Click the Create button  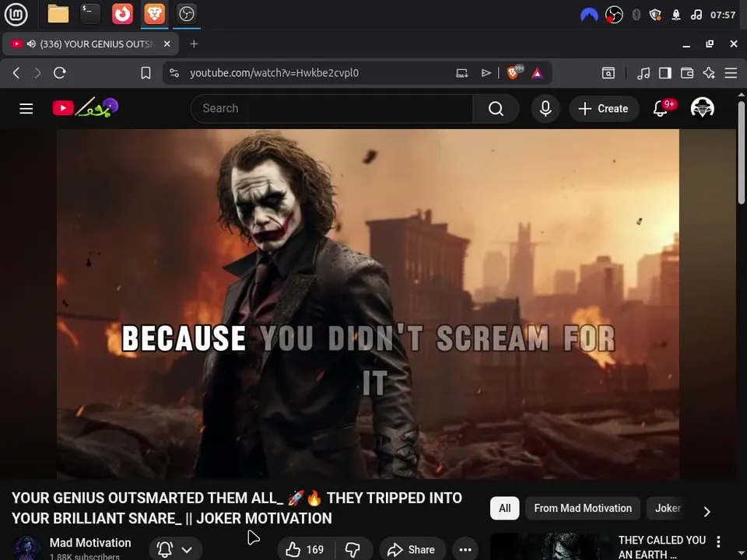click(x=604, y=109)
